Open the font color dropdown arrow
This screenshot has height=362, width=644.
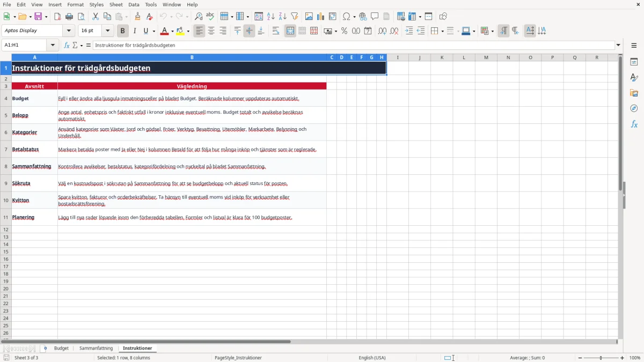[x=172, y=31]
